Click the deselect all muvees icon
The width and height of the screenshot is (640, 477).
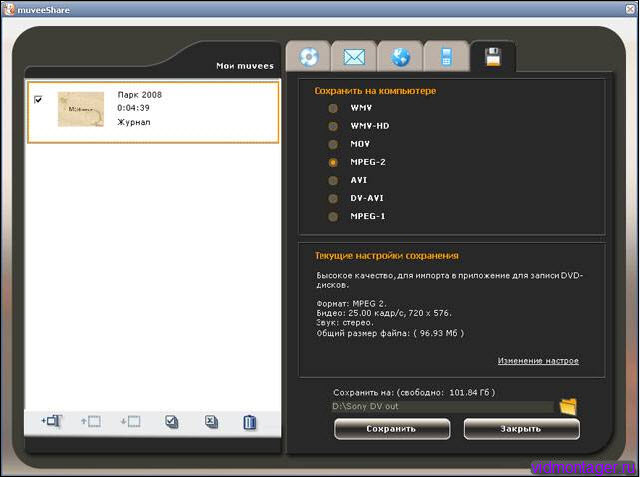(x=211, y=422)
